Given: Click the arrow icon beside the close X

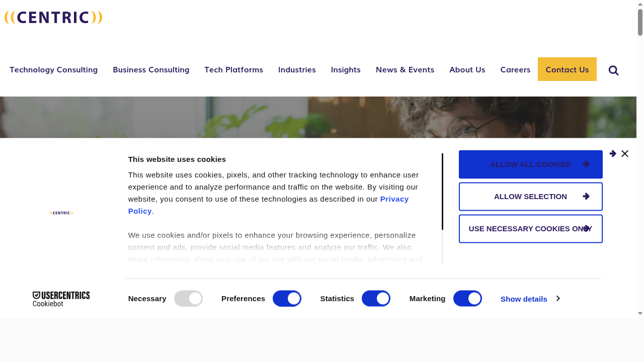Looking at the screenshot, I should (613, 154).
